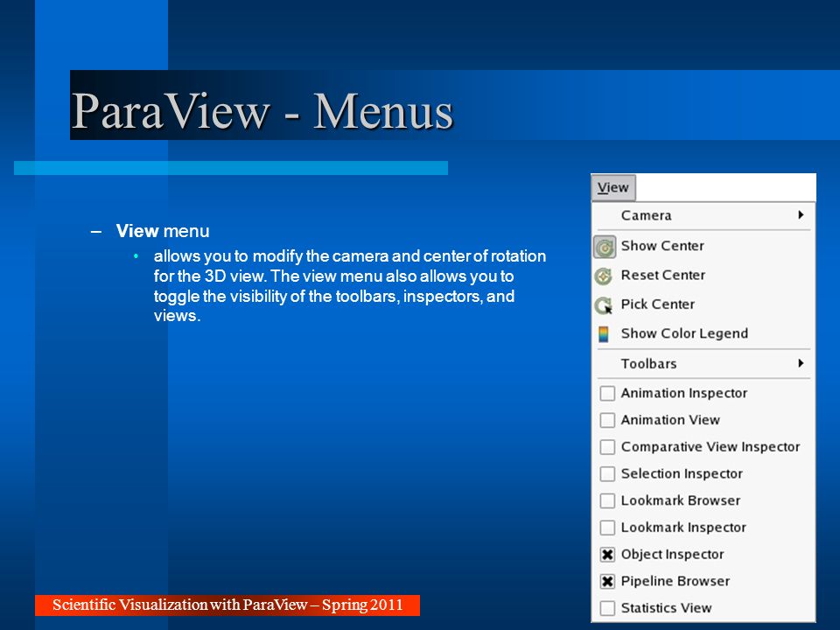Select the Camera menu entry
This screenshot has width=840, height=630.
[703, 215]
